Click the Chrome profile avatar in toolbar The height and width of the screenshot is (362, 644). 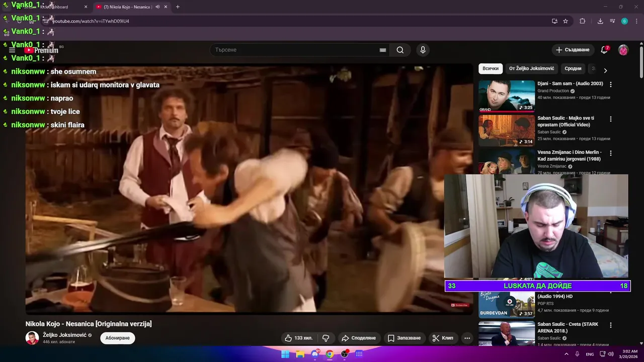(624, 21)
